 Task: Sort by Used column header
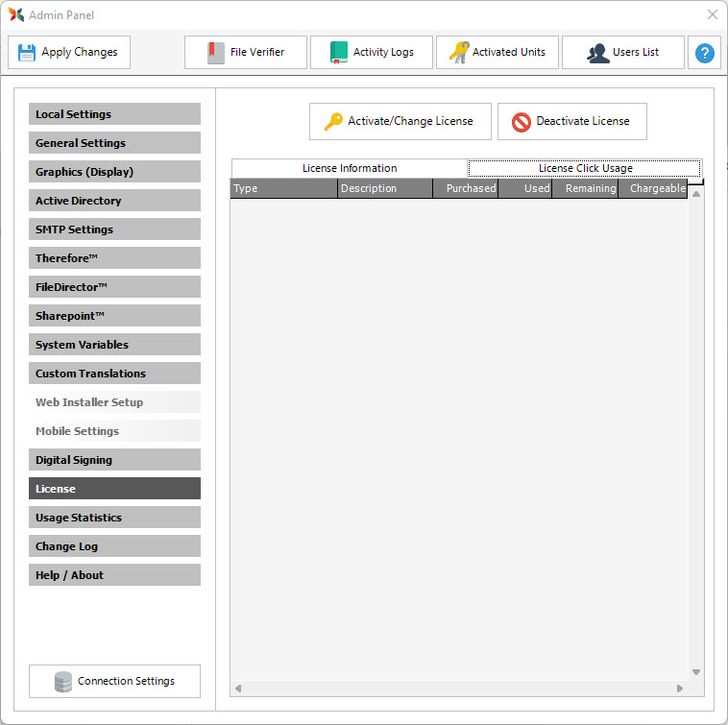(x=525, y=188)
